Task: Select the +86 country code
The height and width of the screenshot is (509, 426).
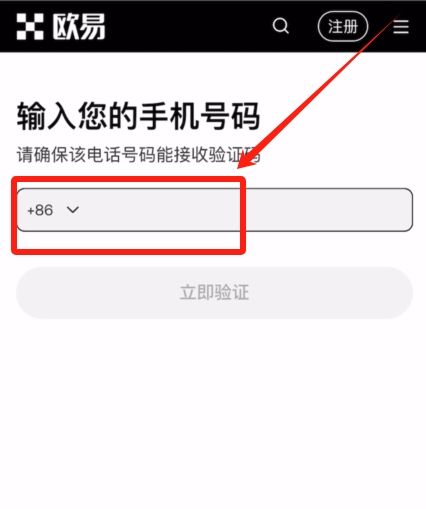Action: pyautogui.click(x=40, y=210)
